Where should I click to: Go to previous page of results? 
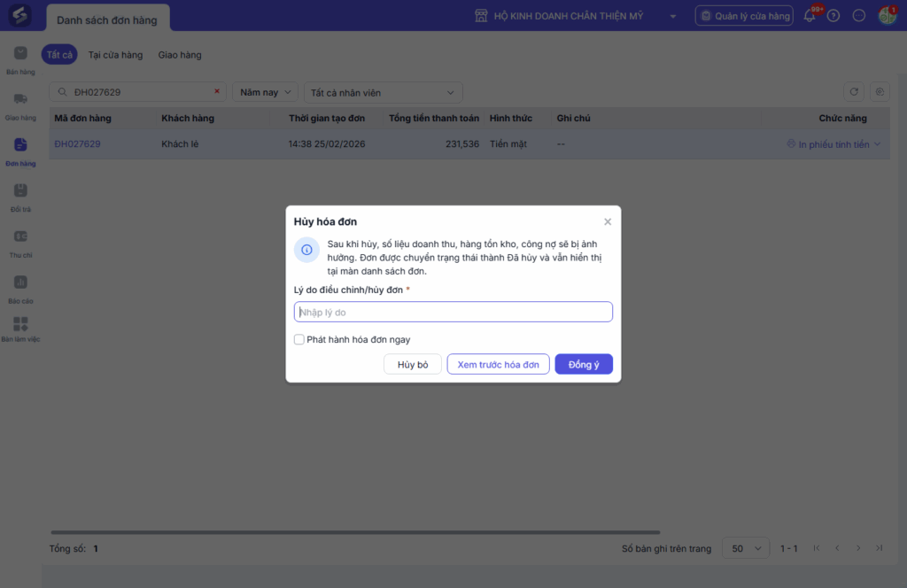[837, 548]
